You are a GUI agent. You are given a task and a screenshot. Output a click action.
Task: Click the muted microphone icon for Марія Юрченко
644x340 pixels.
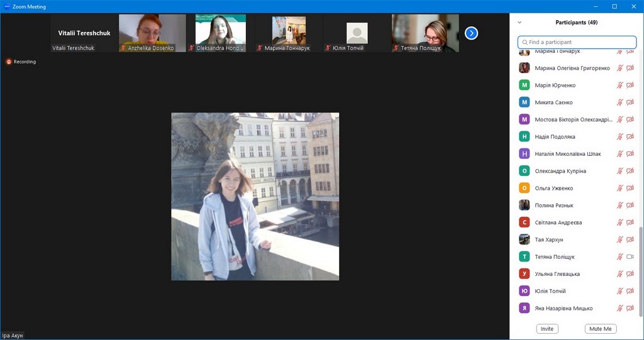point(619,85)
